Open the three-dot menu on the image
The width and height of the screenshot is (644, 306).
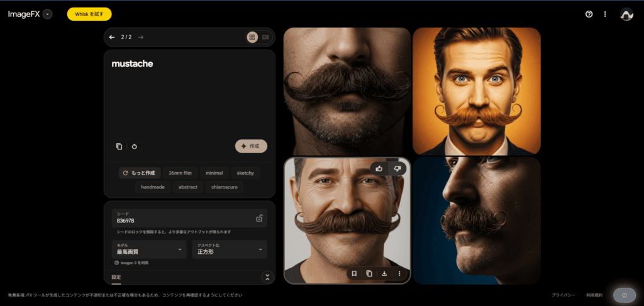(x=399, y=273)
